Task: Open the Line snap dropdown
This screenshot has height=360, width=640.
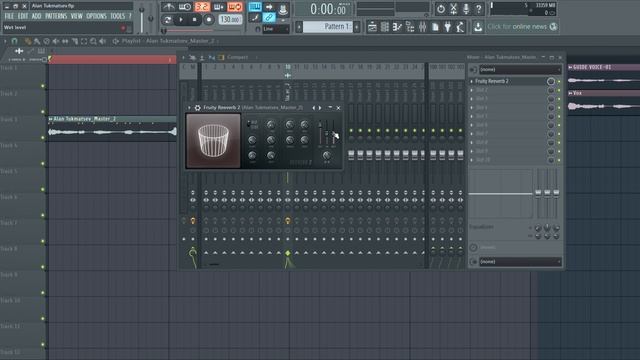Action: click(276, 29)
